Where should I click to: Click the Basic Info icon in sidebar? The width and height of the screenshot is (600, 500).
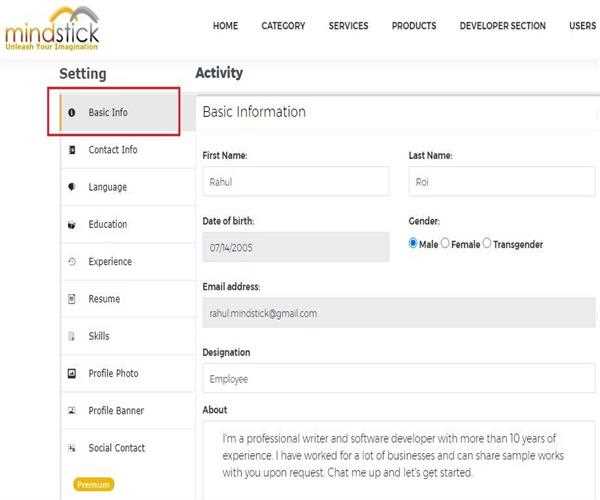72,113
